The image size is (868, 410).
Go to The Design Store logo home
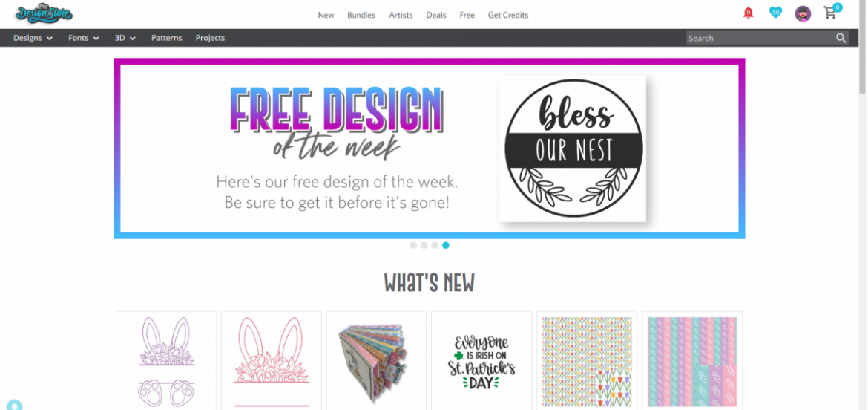(44, 13)
